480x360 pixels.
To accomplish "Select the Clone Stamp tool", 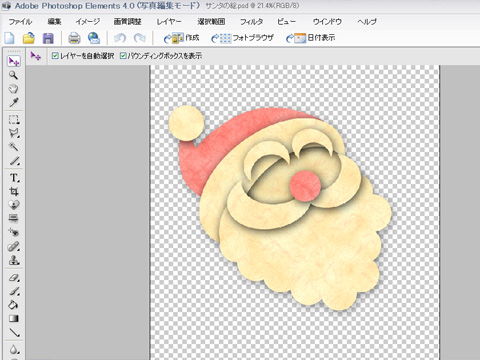I will click(x=14, y=260).
